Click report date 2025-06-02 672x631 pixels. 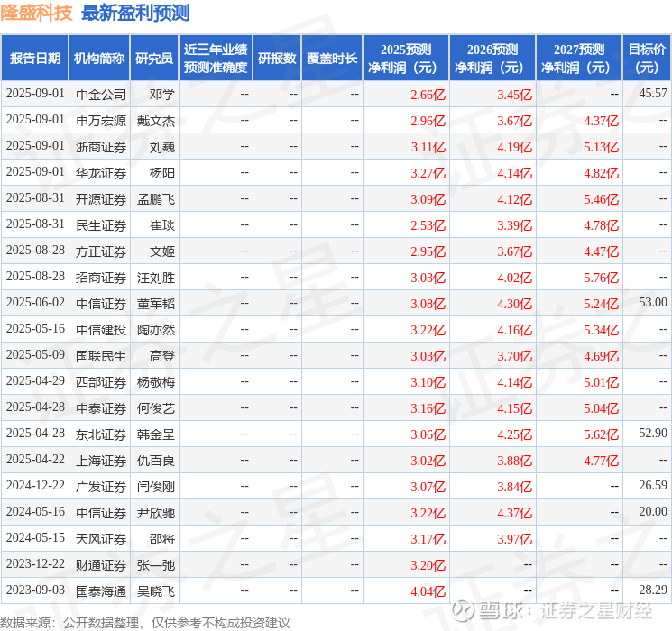coord(35,303)
